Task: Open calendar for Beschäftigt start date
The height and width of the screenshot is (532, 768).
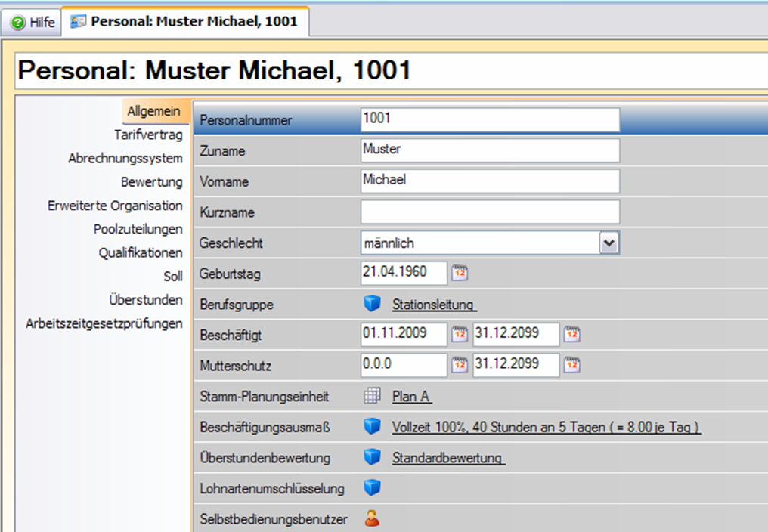Action: pos(460,334)
